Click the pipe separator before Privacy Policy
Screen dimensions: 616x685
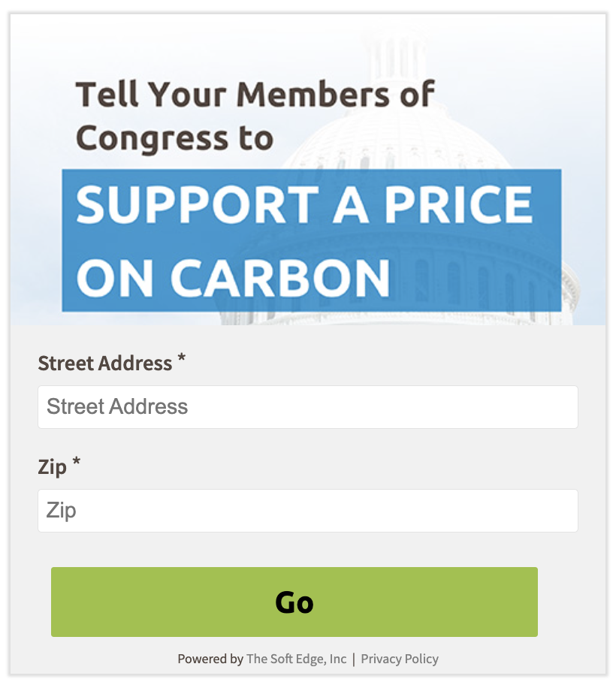[353, 659]
